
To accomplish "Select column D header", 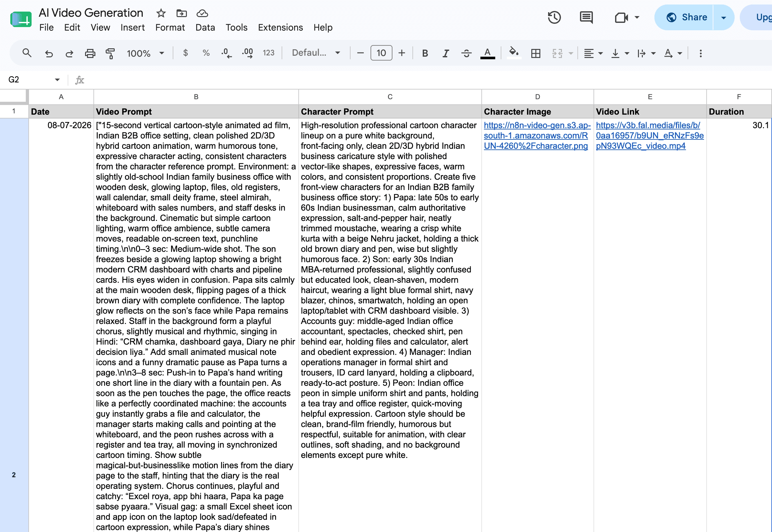I will pyautogui.click(x=537, y=97).
